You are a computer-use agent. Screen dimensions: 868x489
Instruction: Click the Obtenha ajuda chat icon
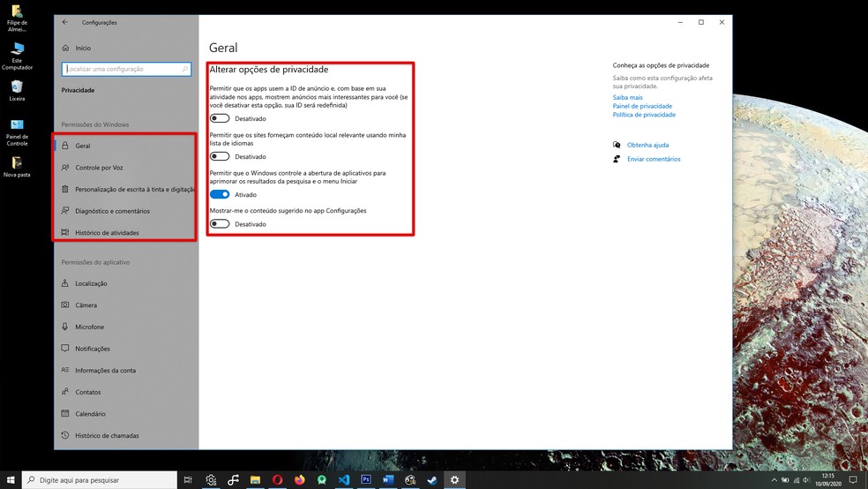[617, 145]
